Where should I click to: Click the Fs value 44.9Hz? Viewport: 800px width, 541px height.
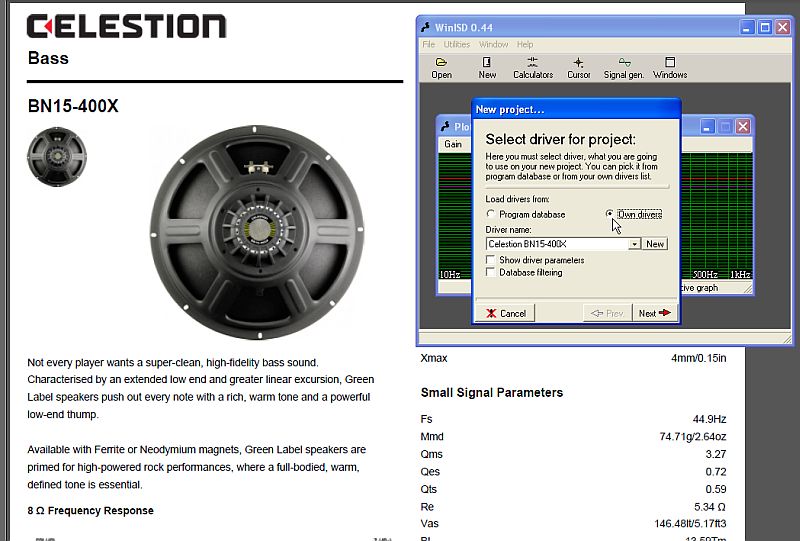[709, 419]
